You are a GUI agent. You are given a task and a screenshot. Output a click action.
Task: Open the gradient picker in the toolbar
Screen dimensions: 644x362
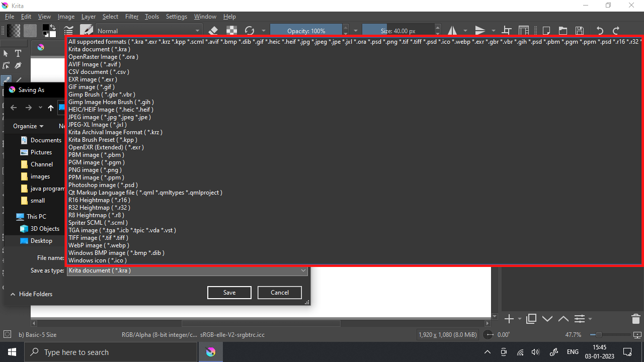point(13,31)
